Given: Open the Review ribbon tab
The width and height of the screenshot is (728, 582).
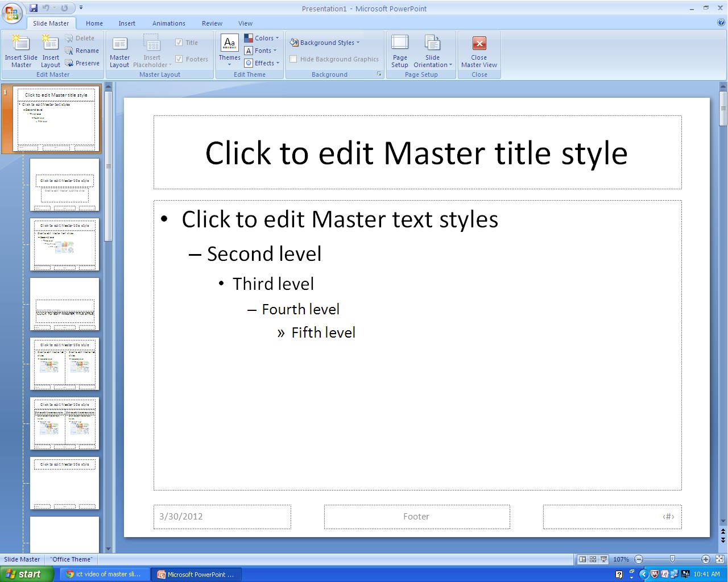Looking at the screenshot, I should tap(212, 23).
